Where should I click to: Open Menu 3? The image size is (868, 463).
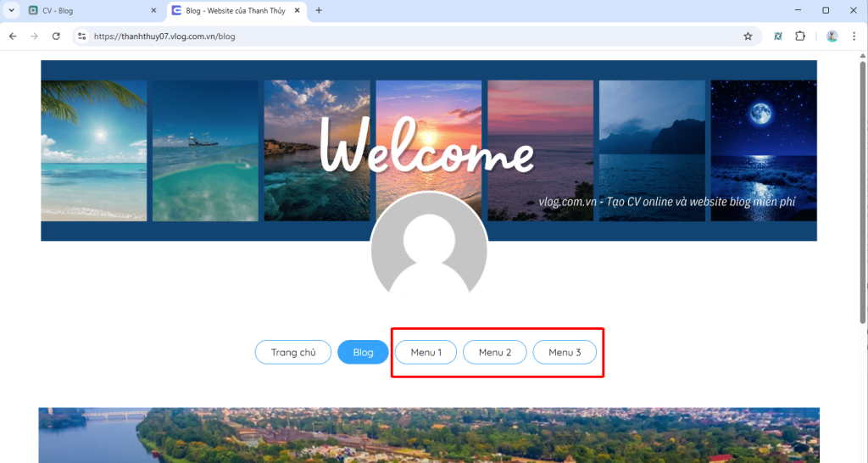565,352
